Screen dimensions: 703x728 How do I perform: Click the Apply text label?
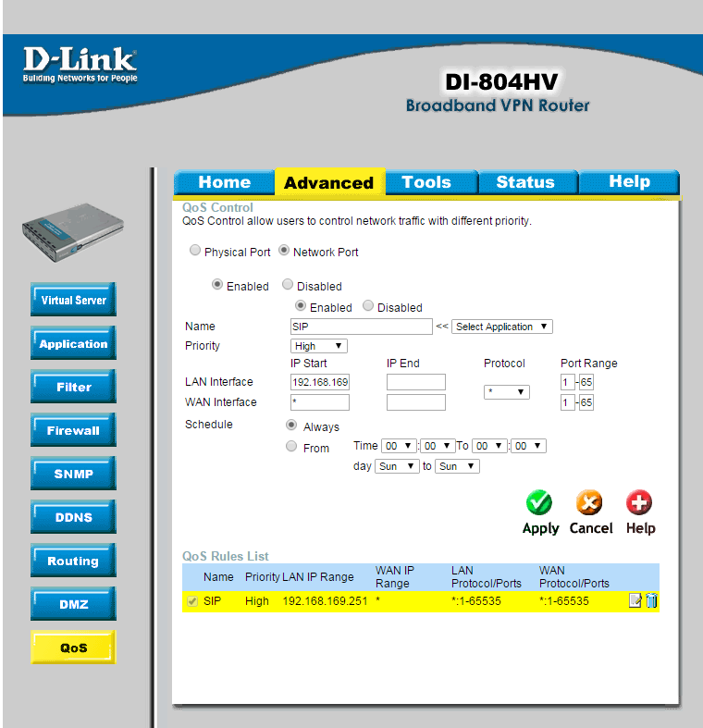pos(540,528)
